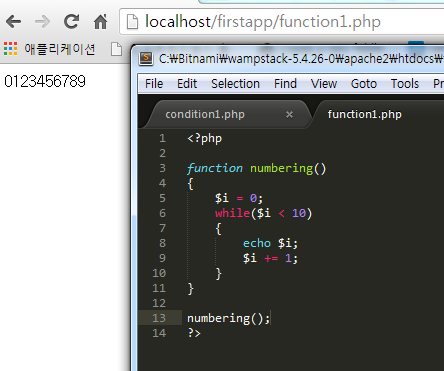Open the 애플리케이션 bookmarks link

pos(60,49)
